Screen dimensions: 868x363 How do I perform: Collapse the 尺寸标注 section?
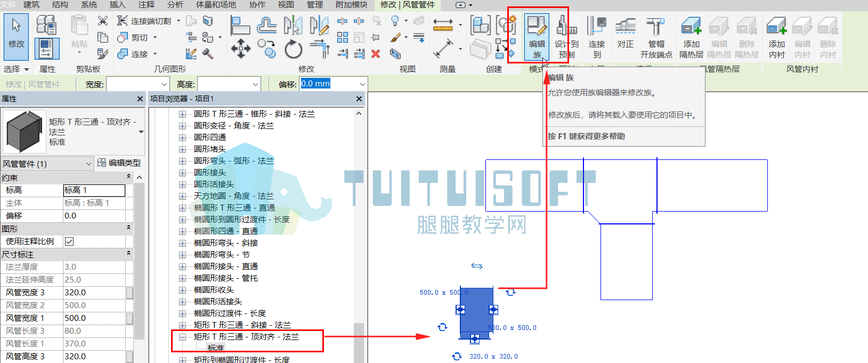[x=128, y=253]
